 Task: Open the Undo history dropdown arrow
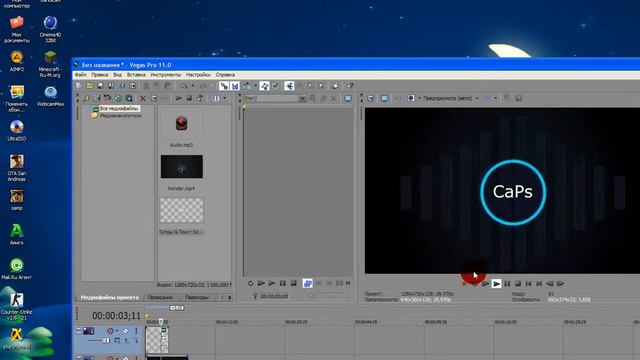coord(193,86)
